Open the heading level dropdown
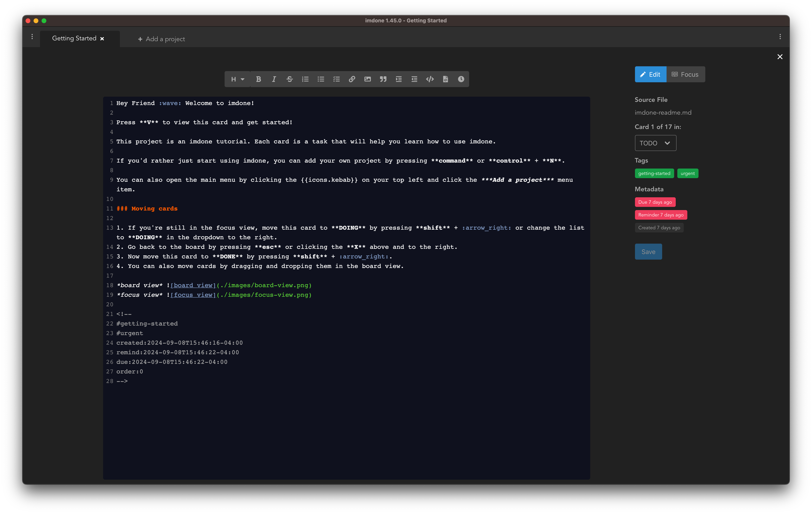The height and width of the screenshot is (514, 812). (237, 79)
